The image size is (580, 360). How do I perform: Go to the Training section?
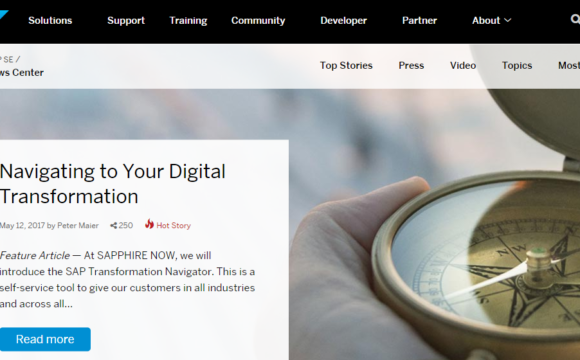pyautogui.click(x=188, y=20)
